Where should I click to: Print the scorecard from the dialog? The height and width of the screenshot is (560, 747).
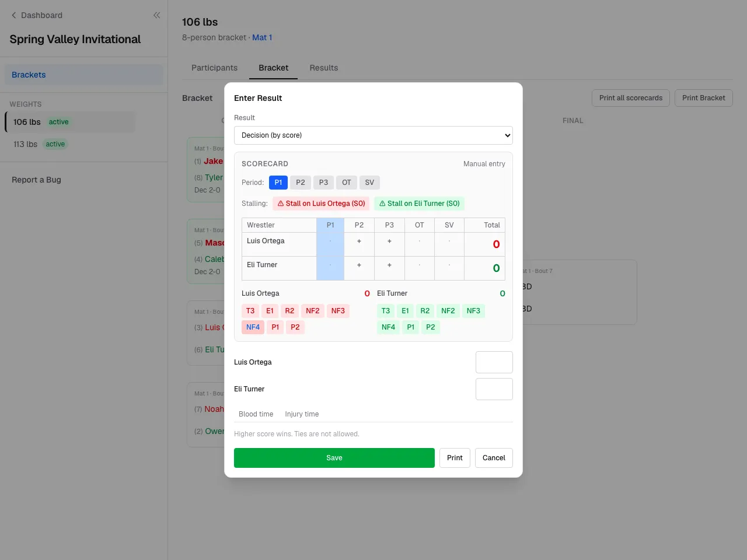[x=455, y=458]
